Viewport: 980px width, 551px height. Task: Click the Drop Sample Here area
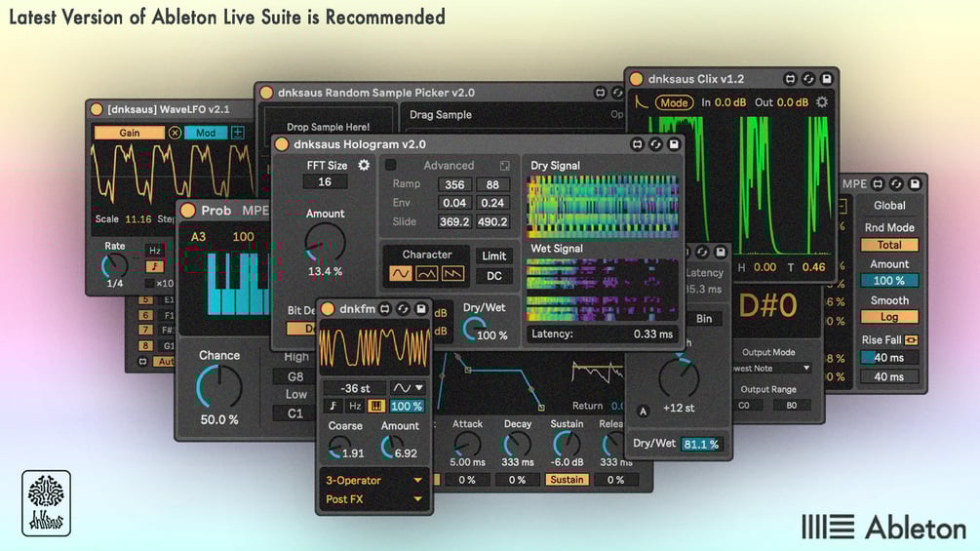tap(328, 127)
